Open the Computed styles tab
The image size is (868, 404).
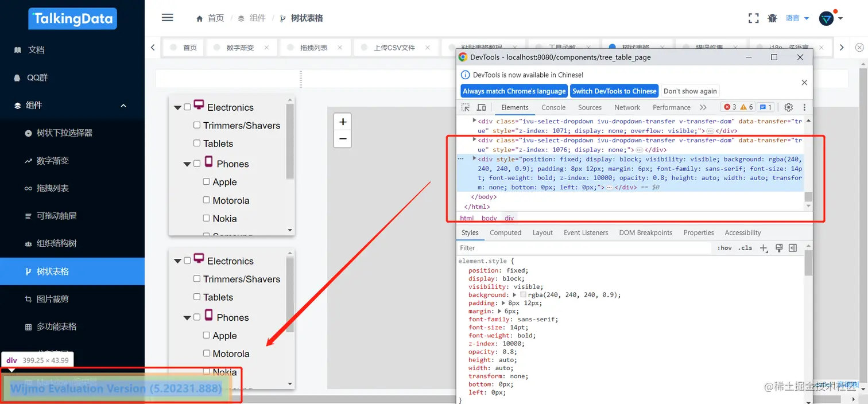coord(505,232)
